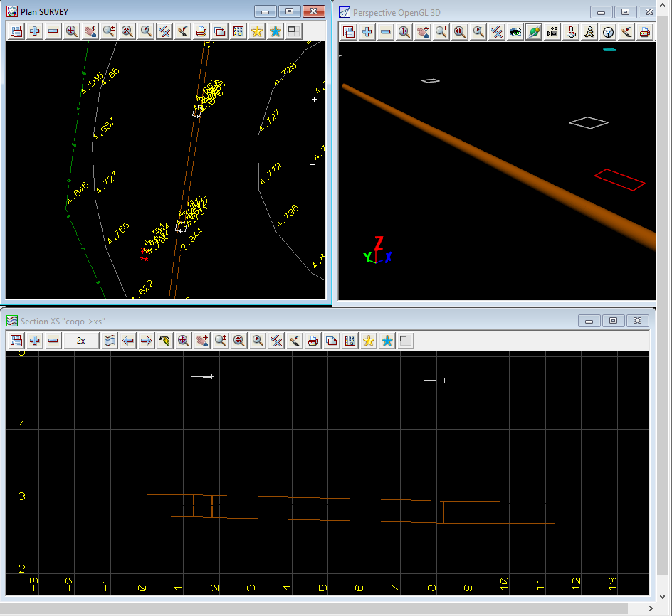Toggle the highlighted crossed-lines button in Plan toolbar
Image resolution: width=672 pixels, height=616 pixels.
tap(164, 31)
